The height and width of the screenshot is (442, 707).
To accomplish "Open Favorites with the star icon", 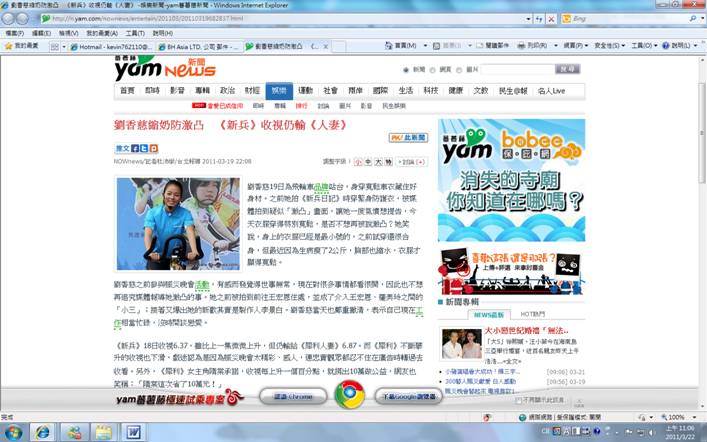I will tap(8, 46).
